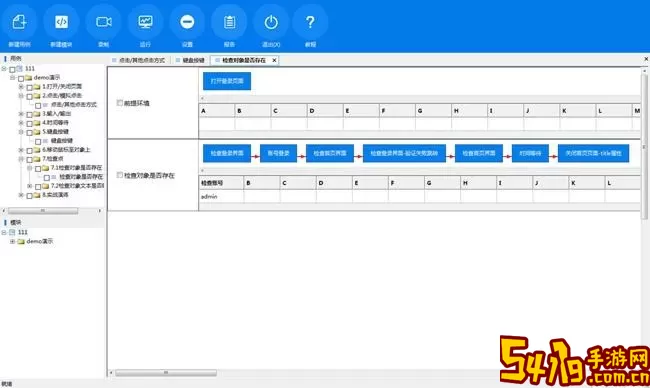
Task: Click the 打开登录页面 step block
Action: tap(227, 81)
